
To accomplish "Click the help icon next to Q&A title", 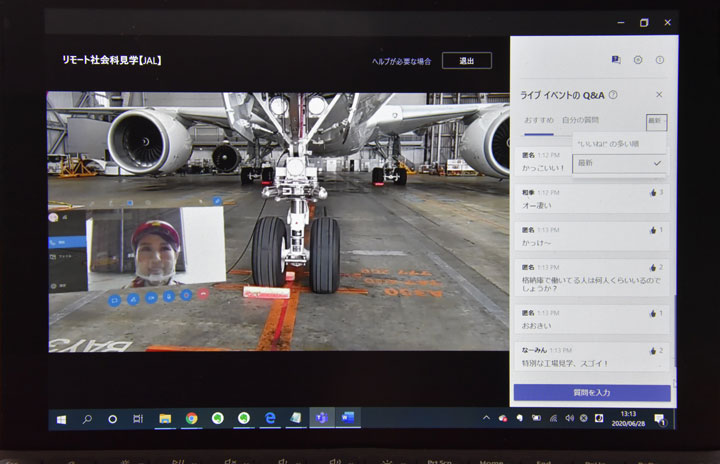I will coord(613,95).
